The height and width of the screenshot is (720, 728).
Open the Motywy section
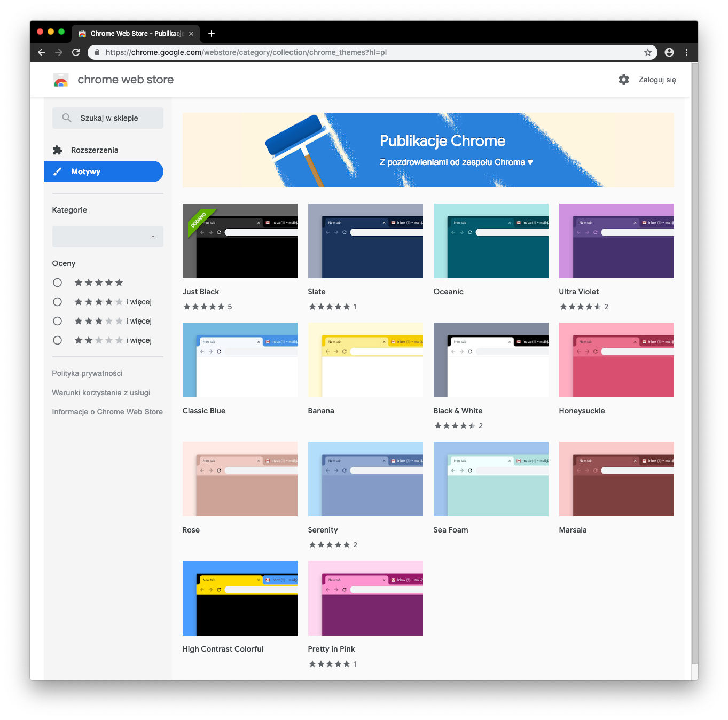coord(104,171)
